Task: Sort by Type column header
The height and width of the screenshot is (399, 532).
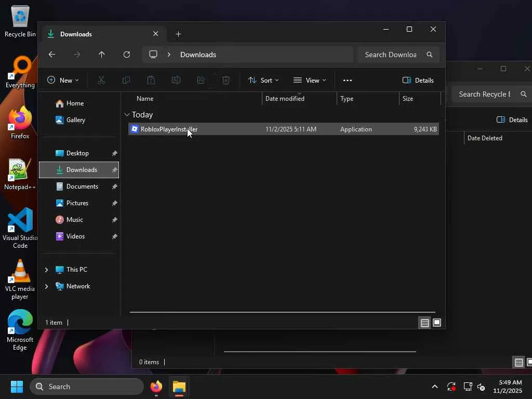Action: pyautogui.click(x=368, y=99)
